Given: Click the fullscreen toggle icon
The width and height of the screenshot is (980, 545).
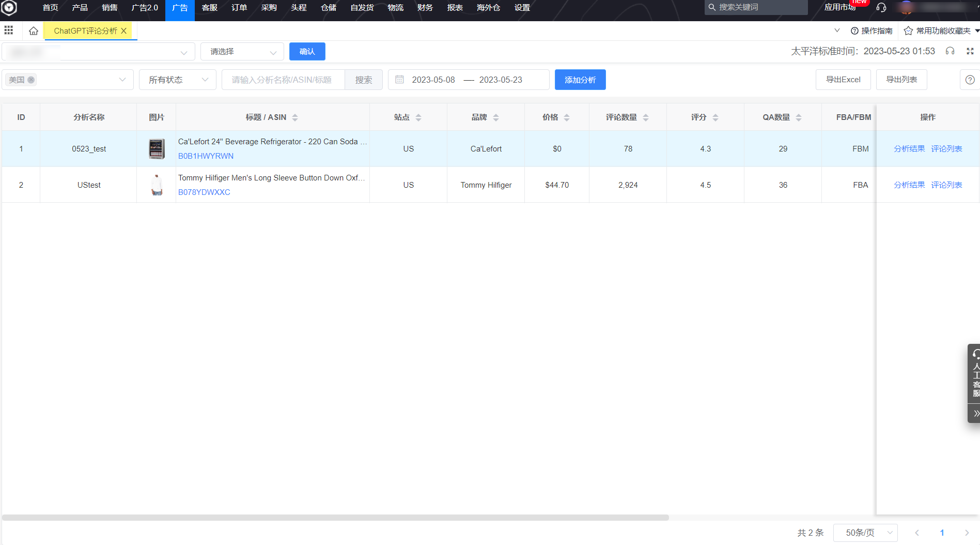Looking at the screenshot, I should [970, 51].
